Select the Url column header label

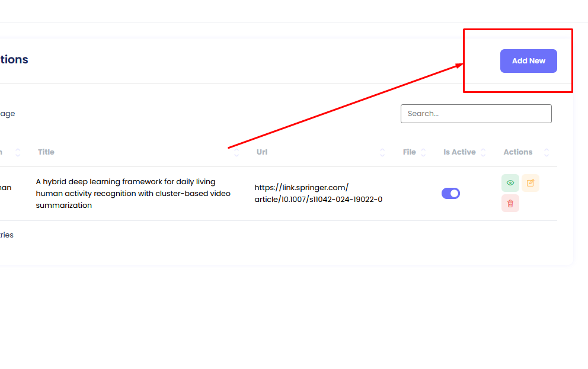[262, 152]
